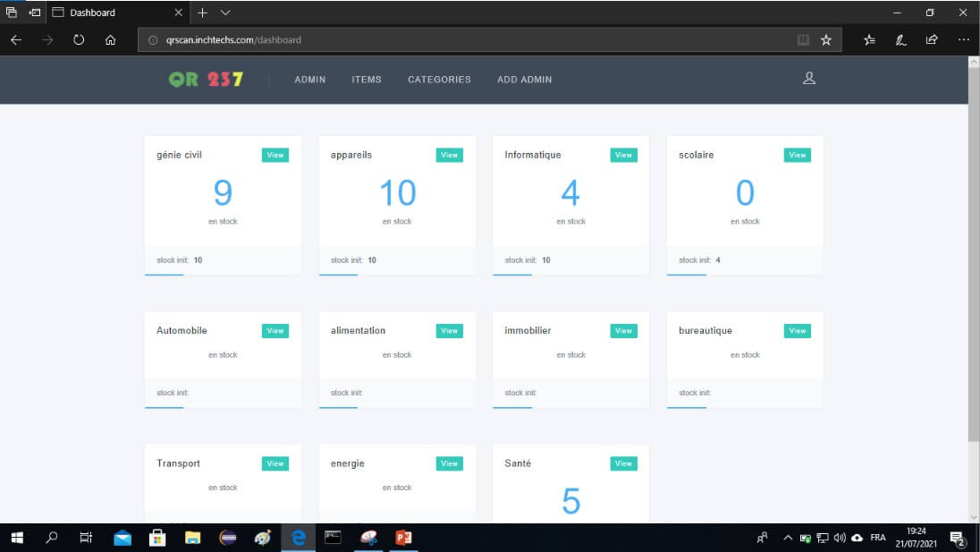Click the QR 237 logo
The height and width of the screenshot is (552, 980).
click(206, 79)
